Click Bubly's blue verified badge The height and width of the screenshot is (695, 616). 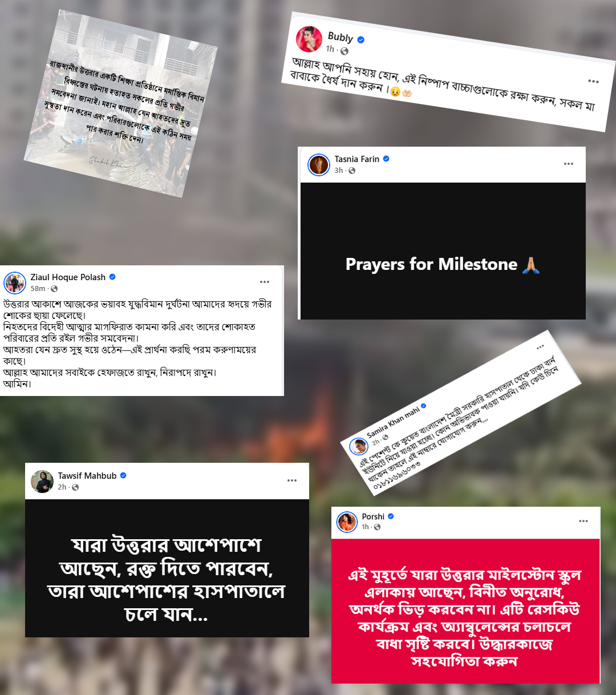pos(361,40)
